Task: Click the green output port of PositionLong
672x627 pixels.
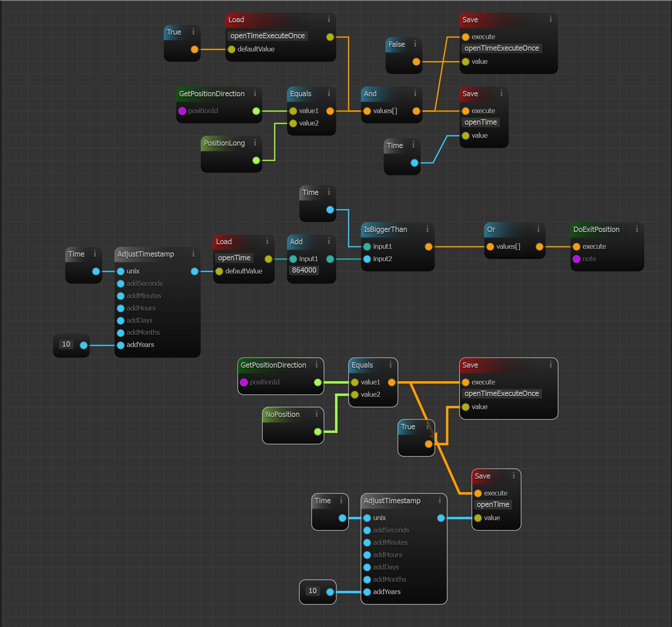Action: pyautogui.click(x=256, y=160)
